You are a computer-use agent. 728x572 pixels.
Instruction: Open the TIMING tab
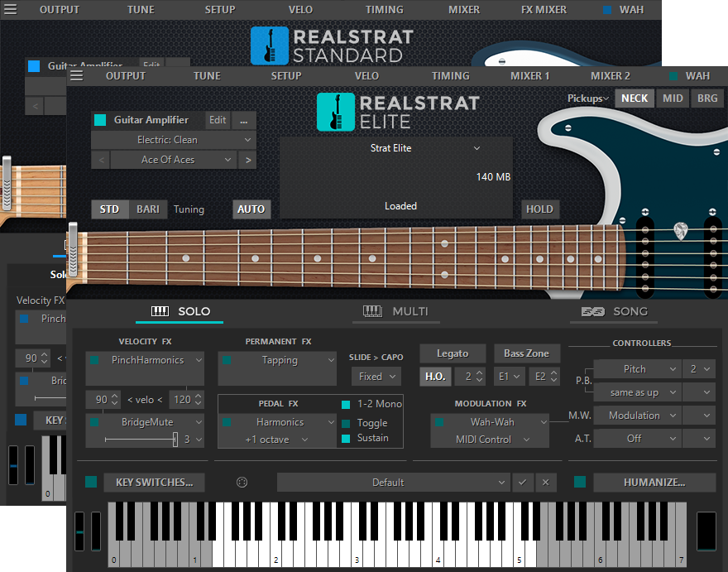click(450, 75)
